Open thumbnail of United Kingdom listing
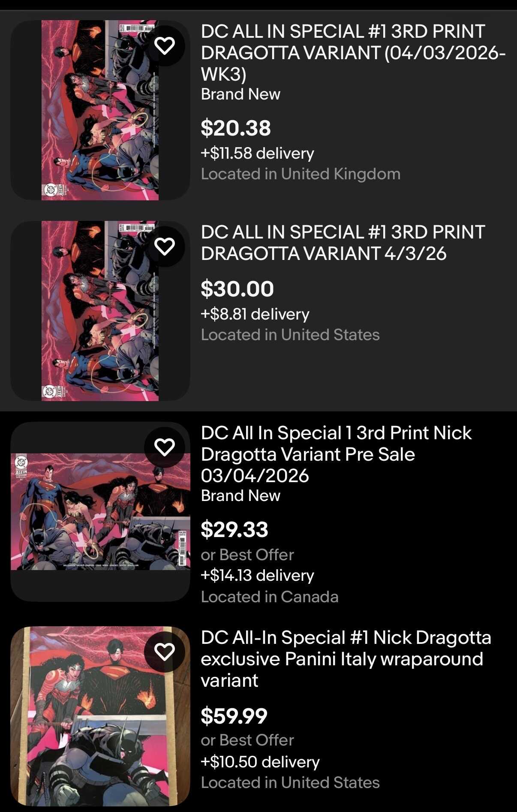 (x=100, y=110)
